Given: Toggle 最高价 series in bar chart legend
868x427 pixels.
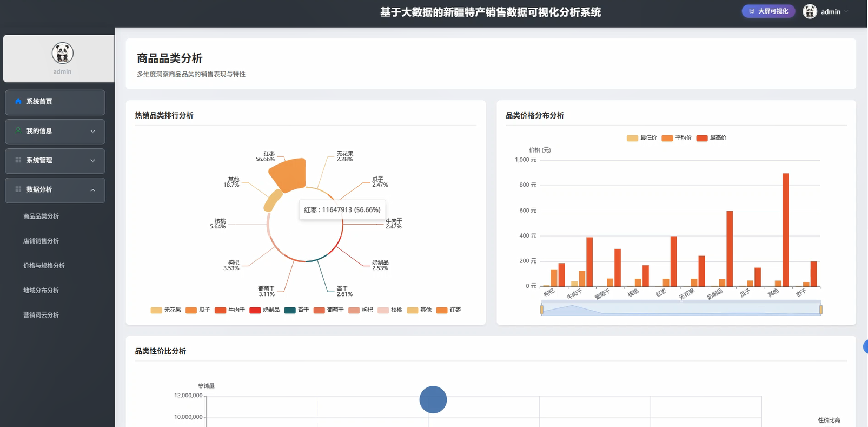Looking at the screenshot, I should click(711, 138).
